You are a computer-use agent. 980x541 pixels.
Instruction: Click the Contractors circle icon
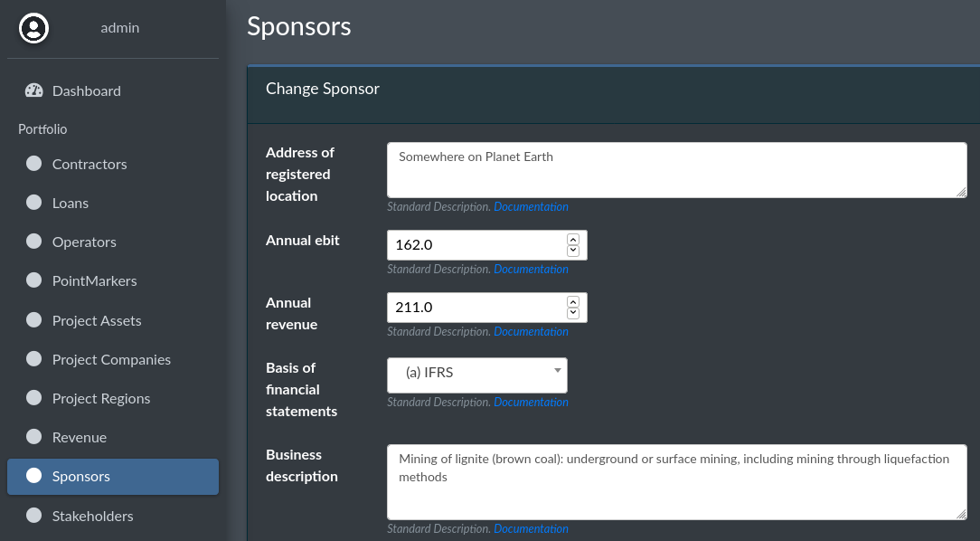tap(34, 164)
